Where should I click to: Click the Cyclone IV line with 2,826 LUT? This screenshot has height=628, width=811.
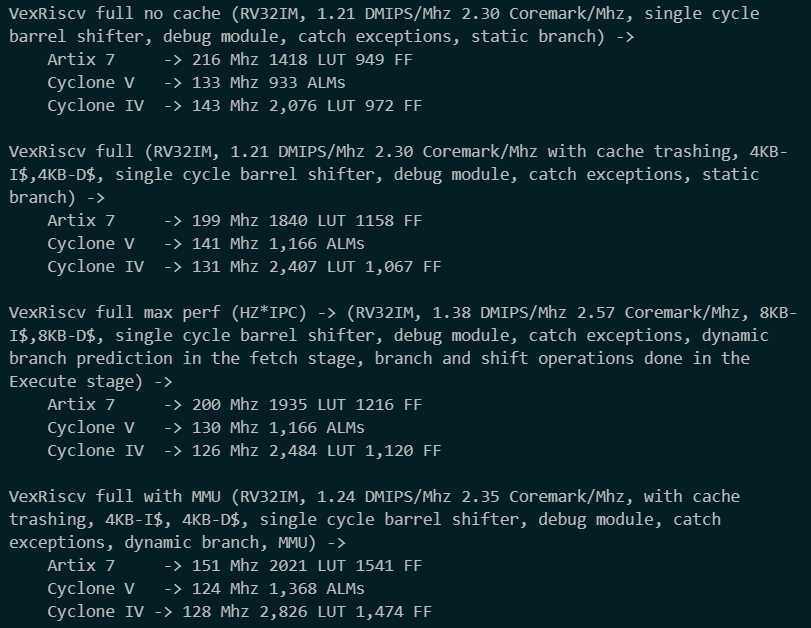tap(240, 612)
